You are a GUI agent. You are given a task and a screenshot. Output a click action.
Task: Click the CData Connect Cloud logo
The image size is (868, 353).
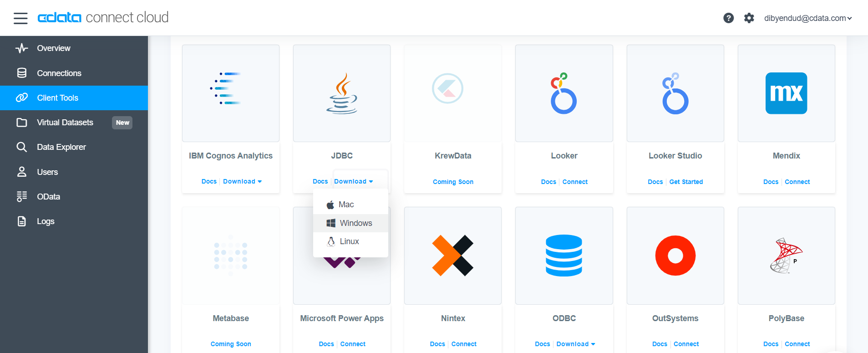click(103, 17)
